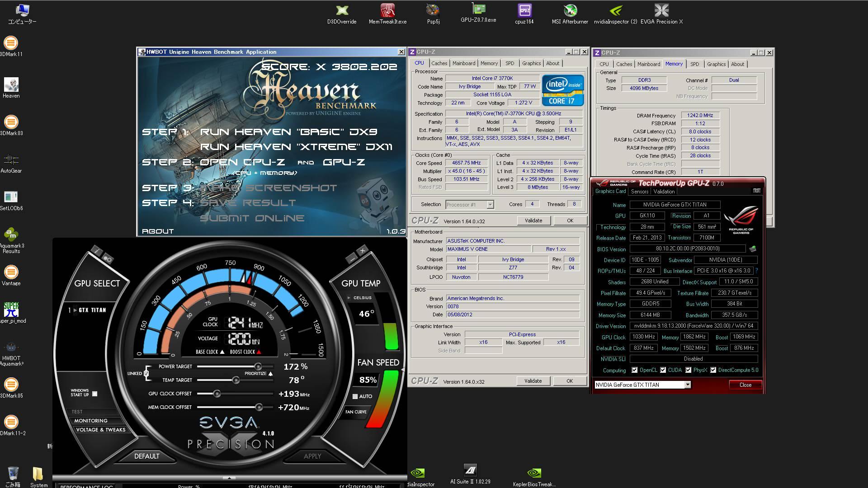Click Validate in CPU-Z Mainboard window
868x488 pixels.
[x=533, y=381]
